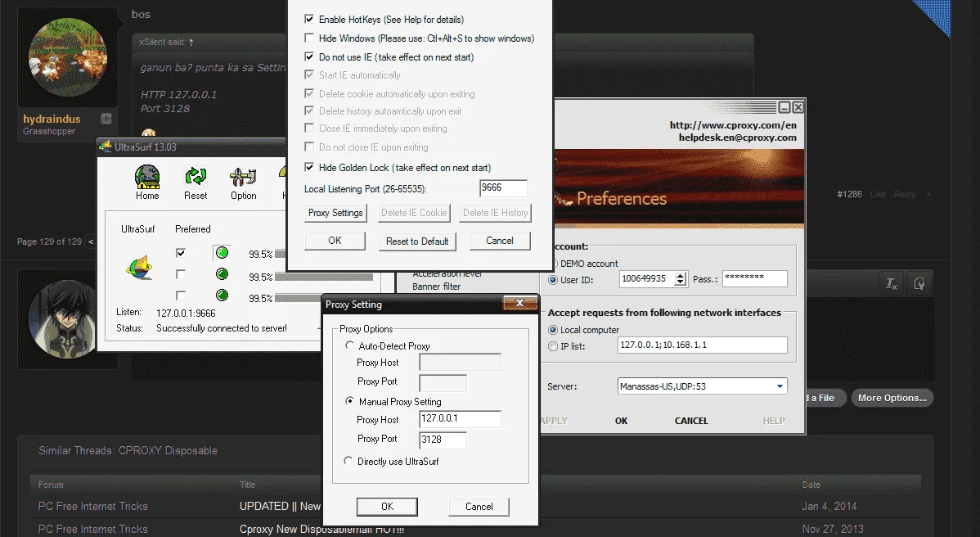Click Cancel in UltraSurf options dialog

499,241
